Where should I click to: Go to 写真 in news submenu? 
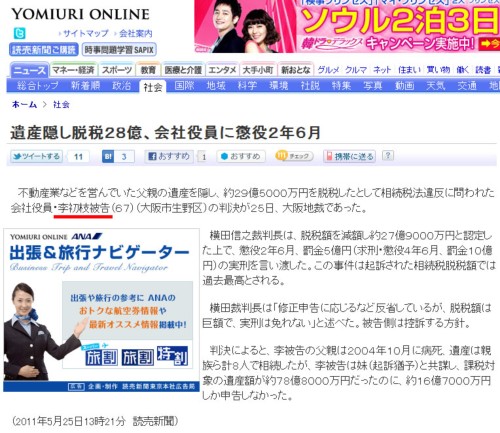coord(373,86)
